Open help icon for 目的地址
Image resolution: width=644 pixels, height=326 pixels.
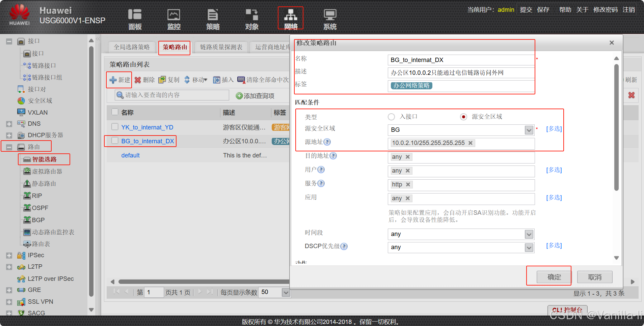tap(333, 156)
